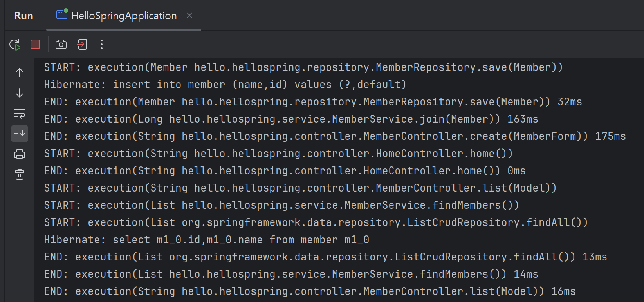
Task: Click the 'Hibernate: insert into member' line
Action: [225, 85]
